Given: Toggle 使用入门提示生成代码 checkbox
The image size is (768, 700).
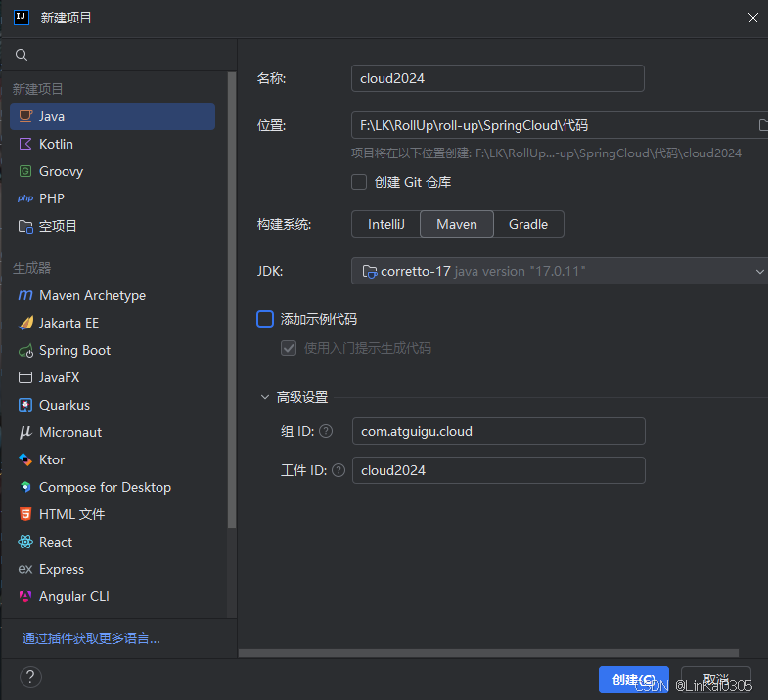Looking at the screenshot, I should [x=289, y=348].
